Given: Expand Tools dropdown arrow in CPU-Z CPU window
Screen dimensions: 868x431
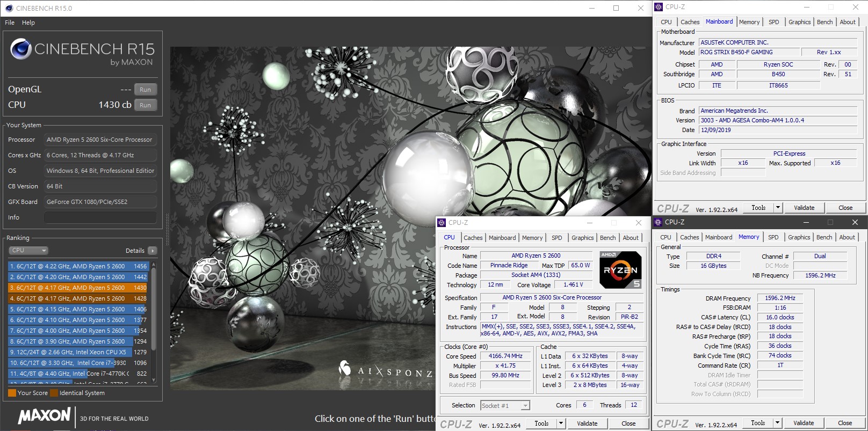Looking at the screenshot, I should pos(561,423).
